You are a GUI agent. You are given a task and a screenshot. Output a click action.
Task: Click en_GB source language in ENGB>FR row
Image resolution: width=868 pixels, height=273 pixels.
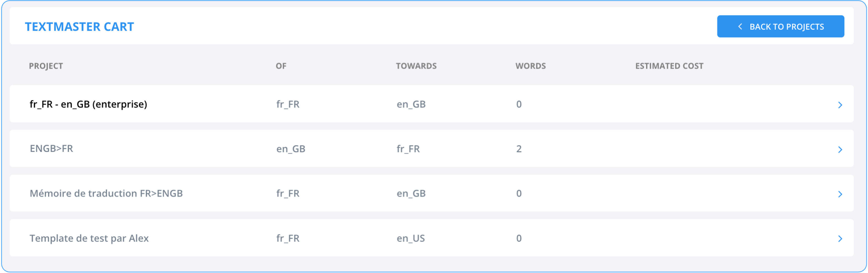[291, 149]
